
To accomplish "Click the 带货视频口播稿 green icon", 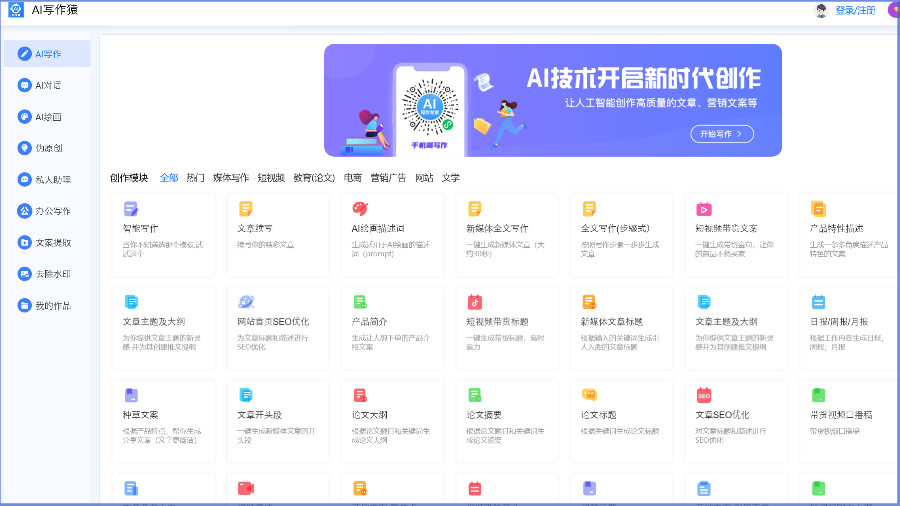I will 818,395.
